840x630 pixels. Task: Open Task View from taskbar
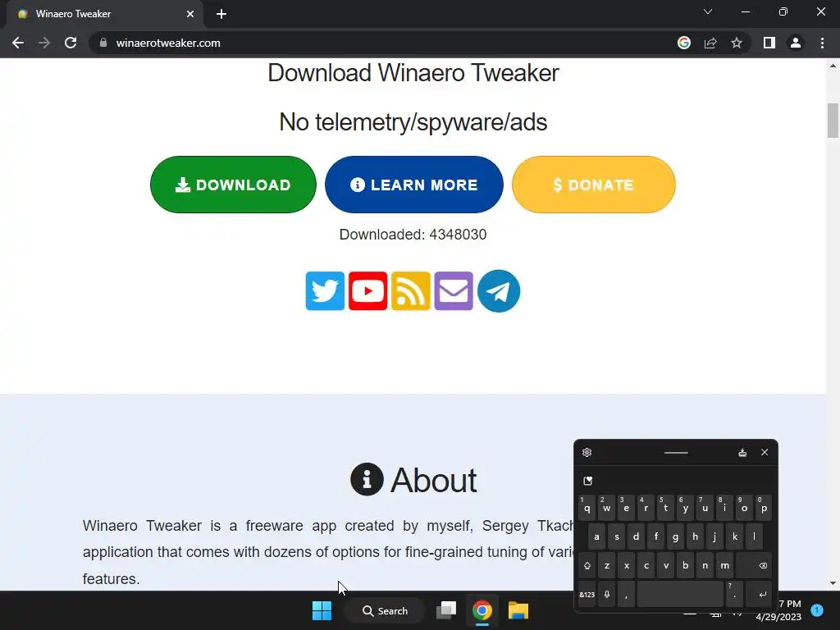click(x=446, y=610)
